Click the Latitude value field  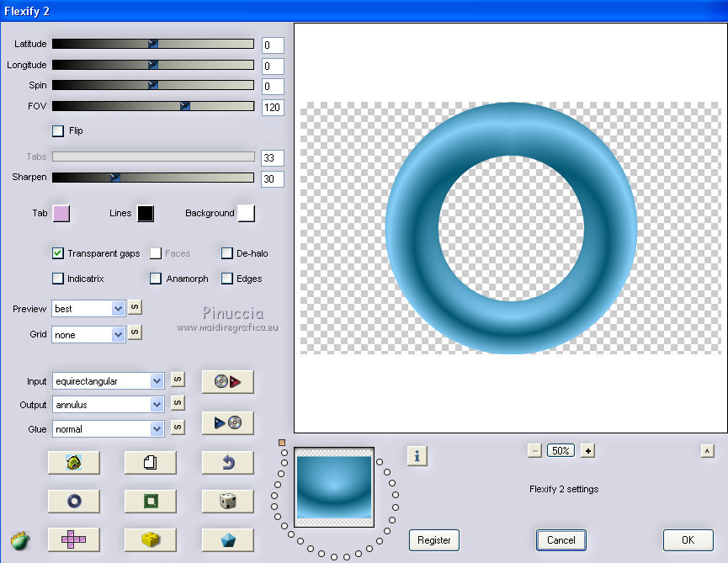click(273, 45)
